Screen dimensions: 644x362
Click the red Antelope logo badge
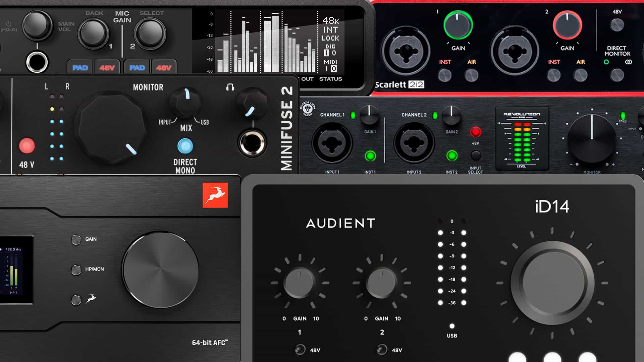(215, 195)
